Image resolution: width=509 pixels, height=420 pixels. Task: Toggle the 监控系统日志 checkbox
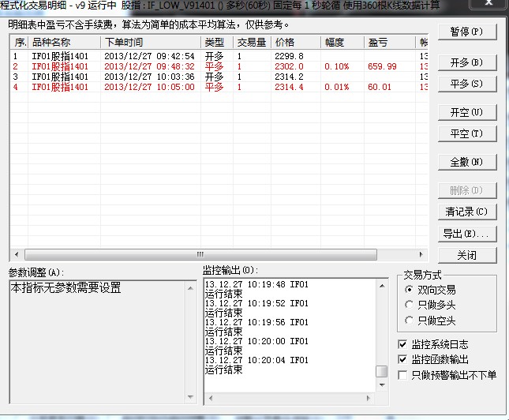tap(404, 344)
